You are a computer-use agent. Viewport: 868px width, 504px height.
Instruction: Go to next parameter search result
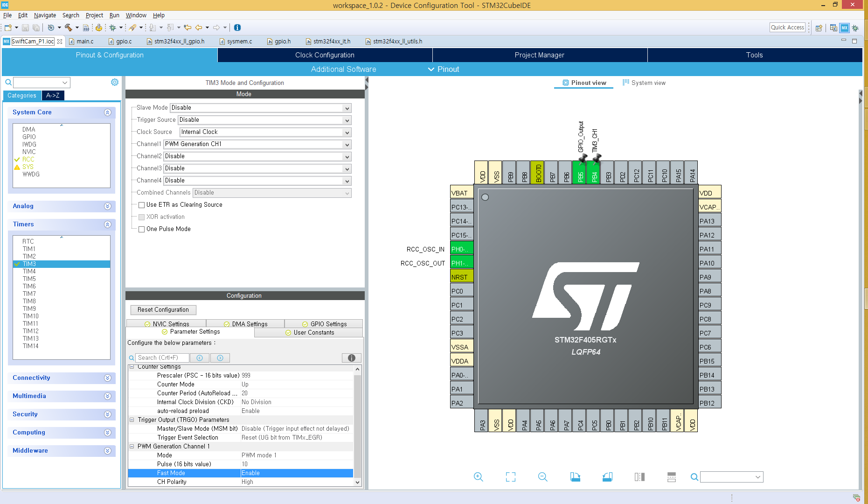[220, 358]
